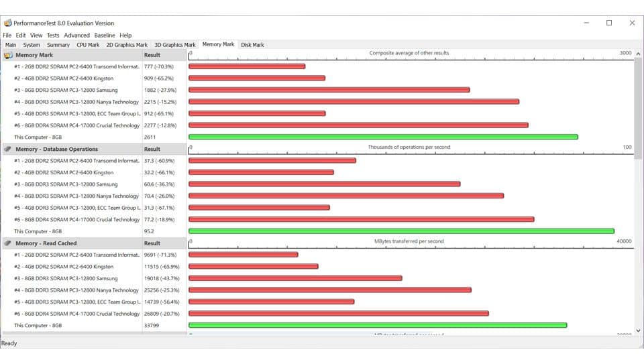The width and height of the screenshot is (644, 362).
Task: Click the Ready status bar text
Action: (x=9, y=343)
